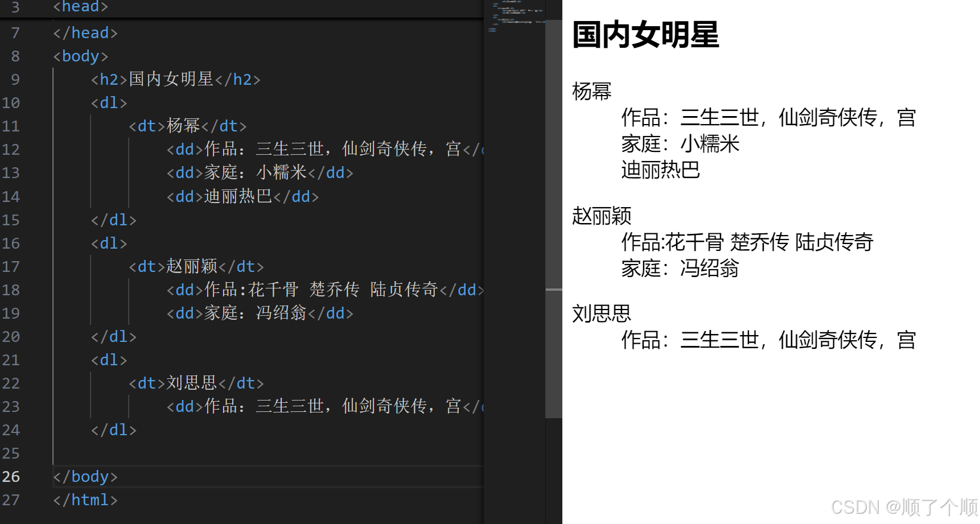Click the closing dl tag on line 24
Viewport: 980px width, 524px height.
pyautogui.click(x=114, y=430)
